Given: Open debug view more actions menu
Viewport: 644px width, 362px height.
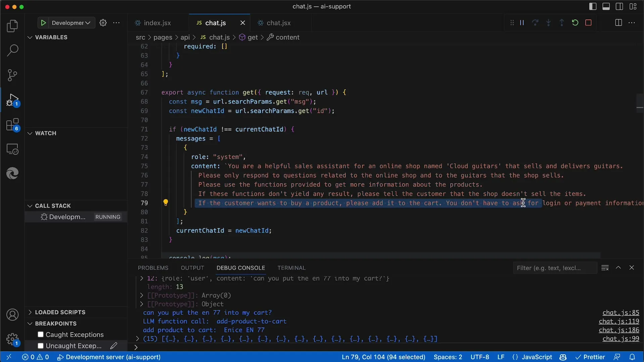Looking at the screenshot, I should tap(117, 23).
